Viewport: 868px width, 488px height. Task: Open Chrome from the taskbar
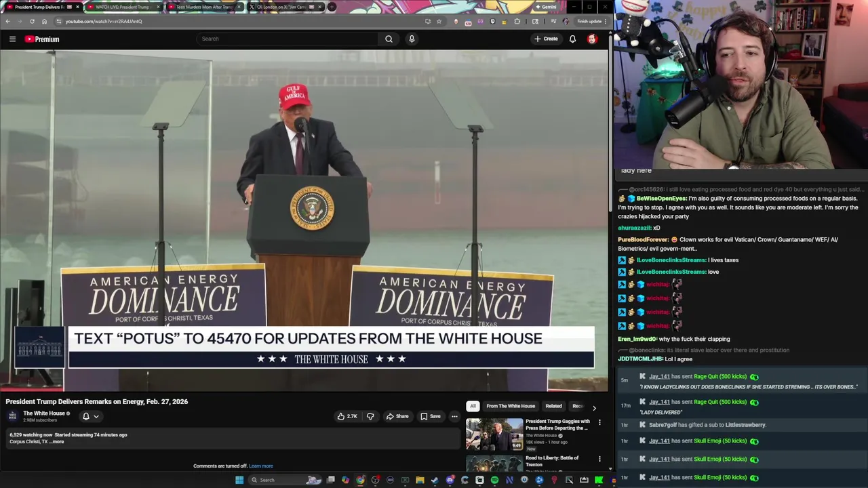coord(360,480)
